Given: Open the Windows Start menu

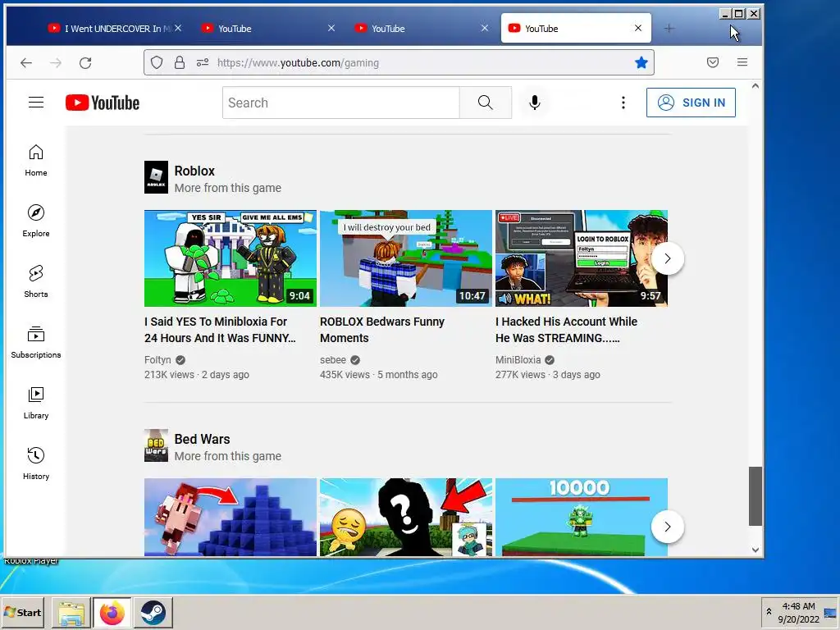Looking at the screenshot, I should (x=23, y=612).
